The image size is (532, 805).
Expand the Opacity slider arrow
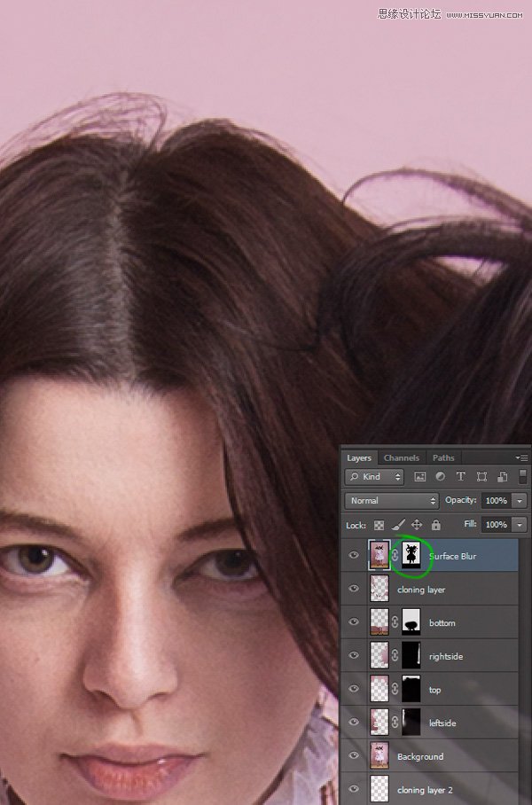coord(520,501)
